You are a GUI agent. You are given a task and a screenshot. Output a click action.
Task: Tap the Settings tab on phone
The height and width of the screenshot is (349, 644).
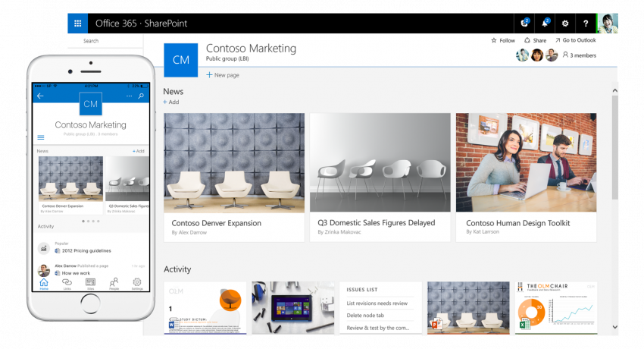click(x=137, y=284)
